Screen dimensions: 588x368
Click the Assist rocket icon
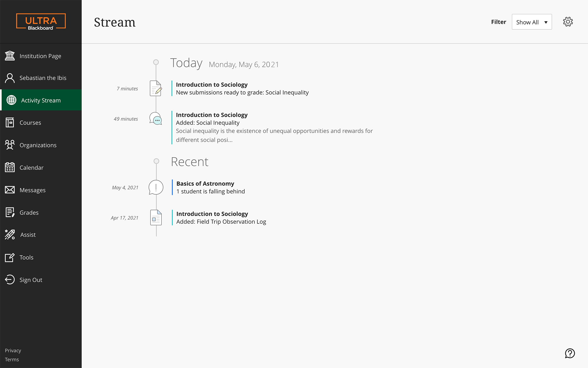[x=10, y=235]
